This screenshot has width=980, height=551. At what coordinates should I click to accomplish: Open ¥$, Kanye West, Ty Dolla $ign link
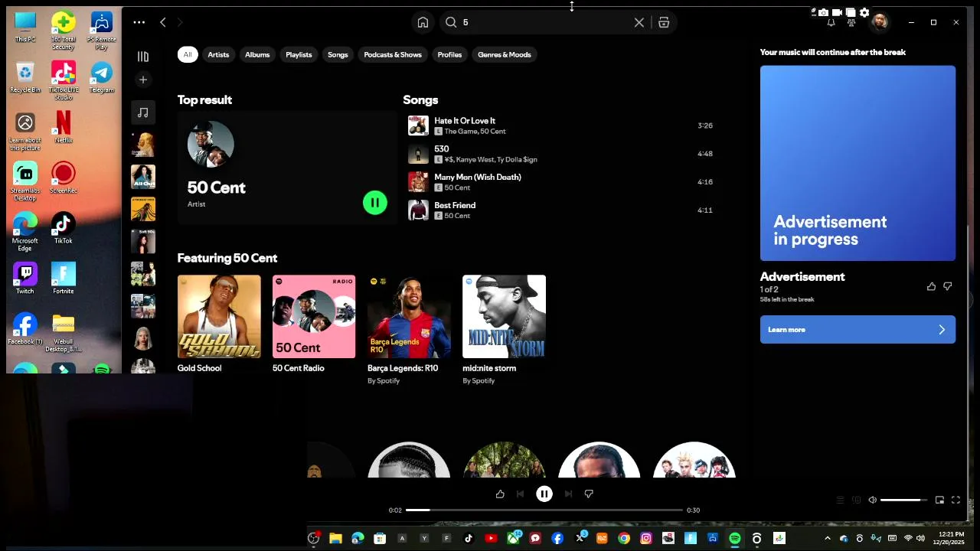(491, 160)
